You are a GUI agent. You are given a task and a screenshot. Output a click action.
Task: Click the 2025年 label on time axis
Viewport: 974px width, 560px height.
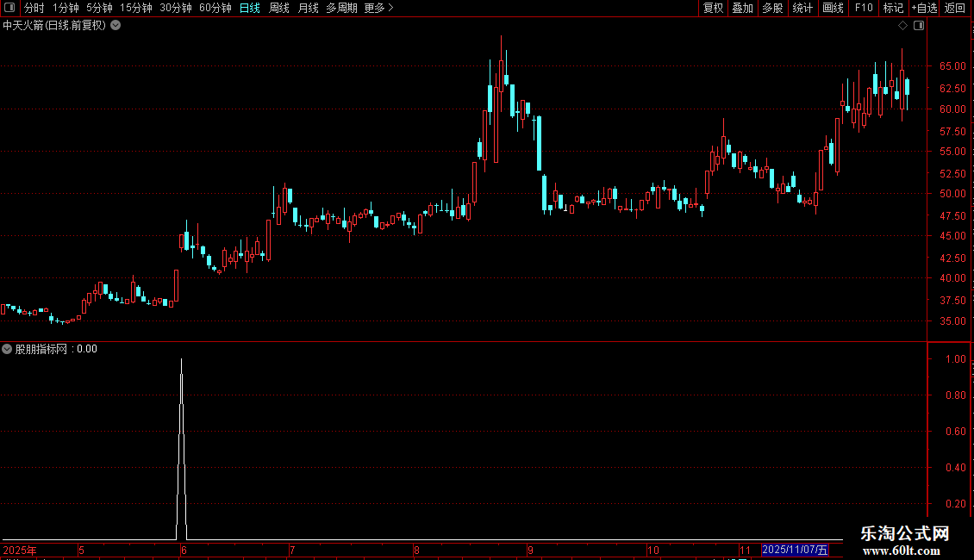tap(20, 550)
